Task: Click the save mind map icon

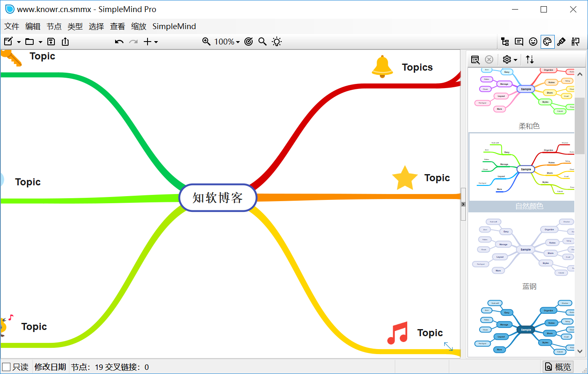Action: pos(51,42)
